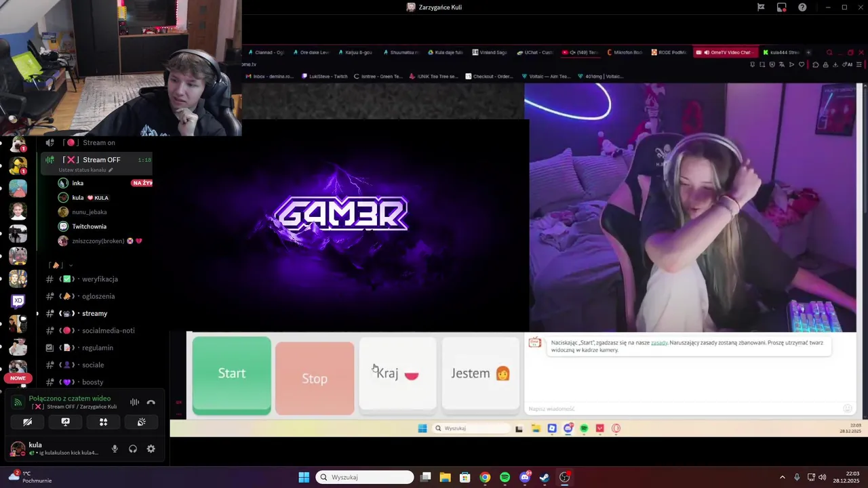
Task: Follow the zasady rules link
Action: (659, 343)
